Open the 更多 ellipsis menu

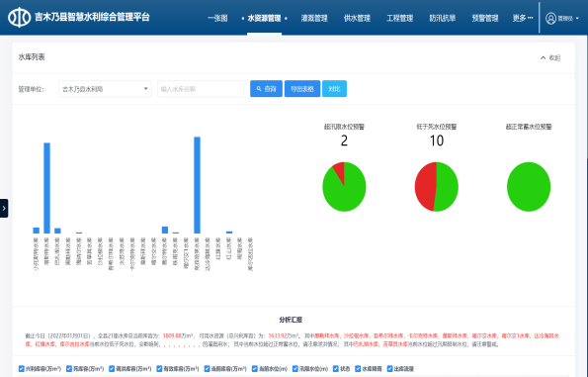pyautogui.click(x=522, y=18)
